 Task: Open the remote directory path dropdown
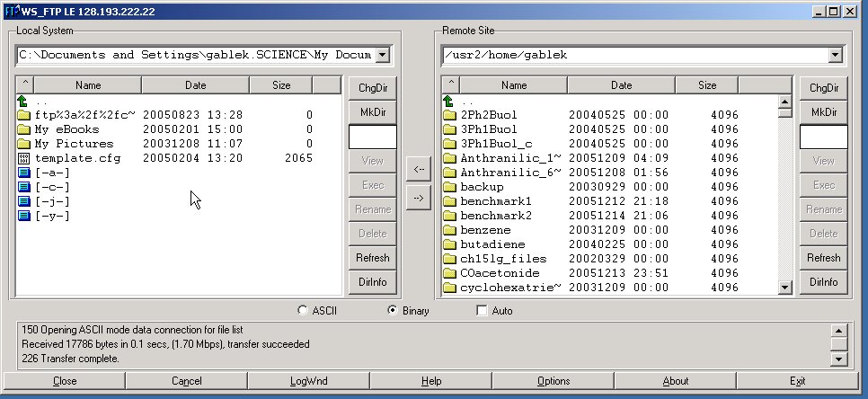(x=836, y=55)
